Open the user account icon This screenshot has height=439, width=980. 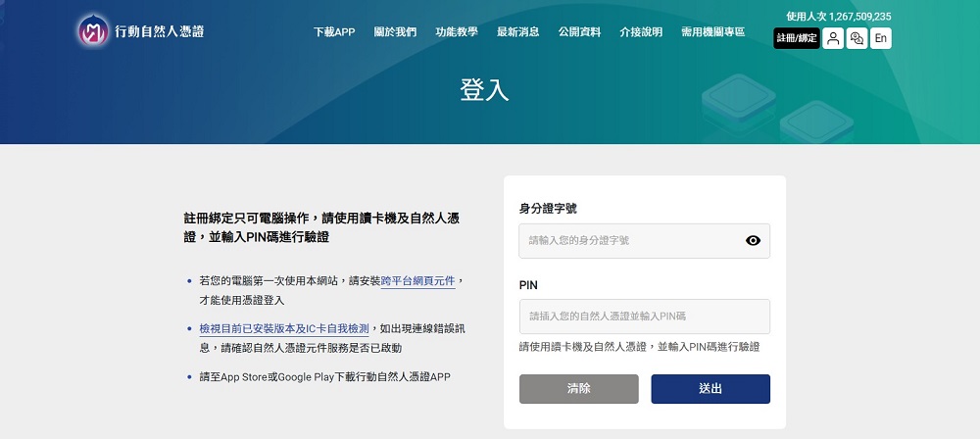tap(833, 38)
